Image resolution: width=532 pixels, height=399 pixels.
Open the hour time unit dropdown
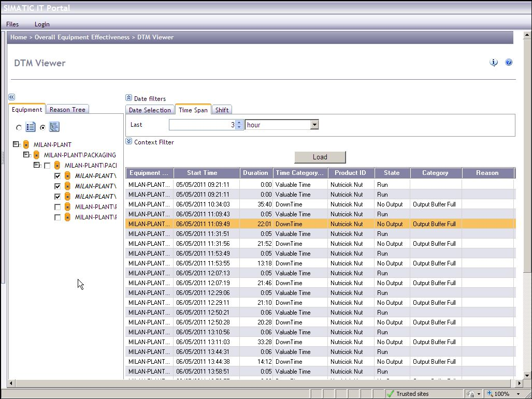point(314,124)
